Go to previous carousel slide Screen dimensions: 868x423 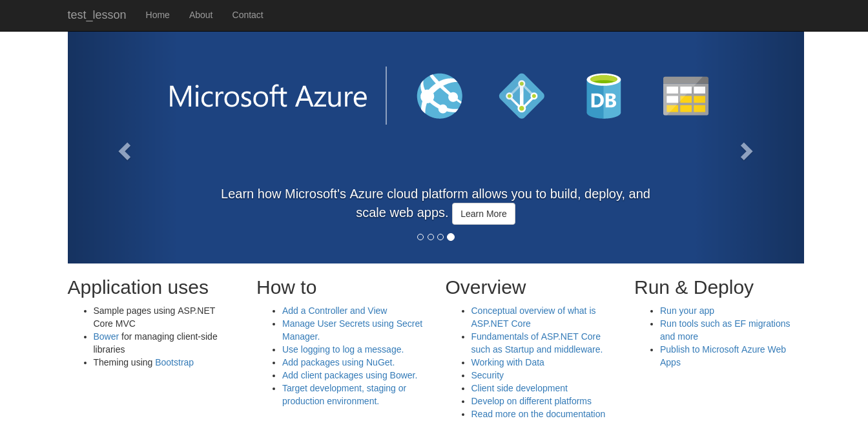(x=125, y=151)
